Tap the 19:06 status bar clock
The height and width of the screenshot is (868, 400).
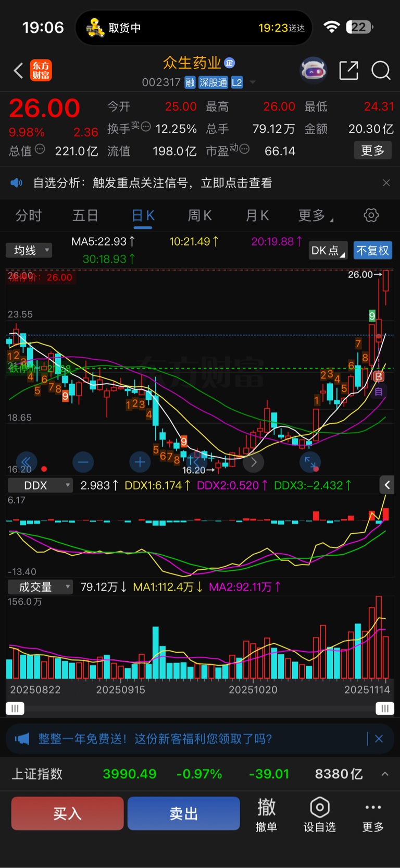pos(43,28)
